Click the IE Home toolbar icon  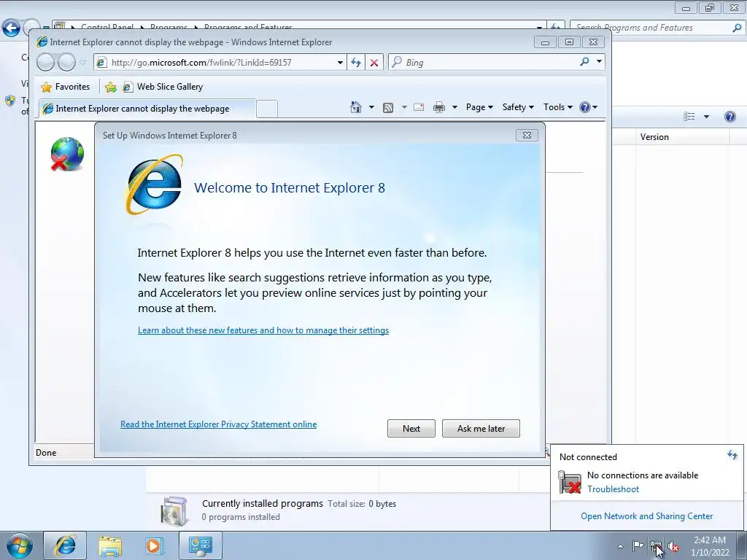pos(356,107)
